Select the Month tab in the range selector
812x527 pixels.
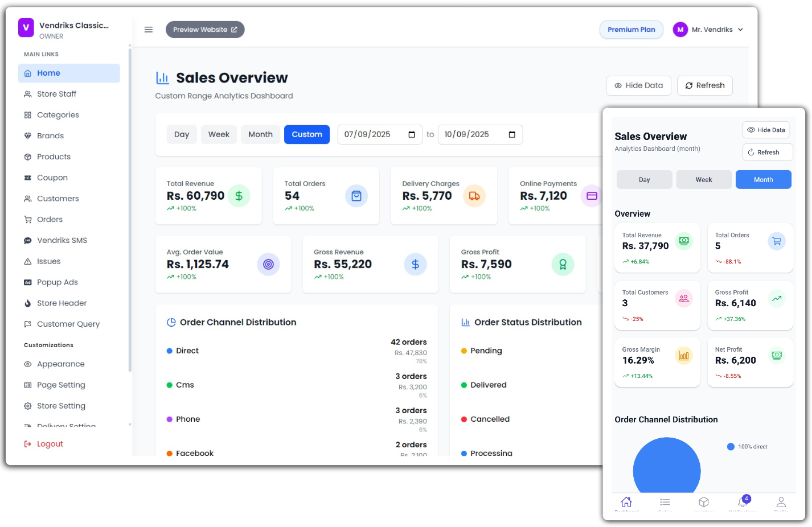260,134
